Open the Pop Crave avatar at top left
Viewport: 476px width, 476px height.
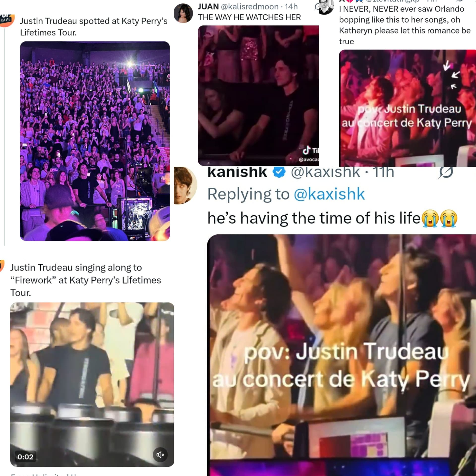click(x=7, y=20)
